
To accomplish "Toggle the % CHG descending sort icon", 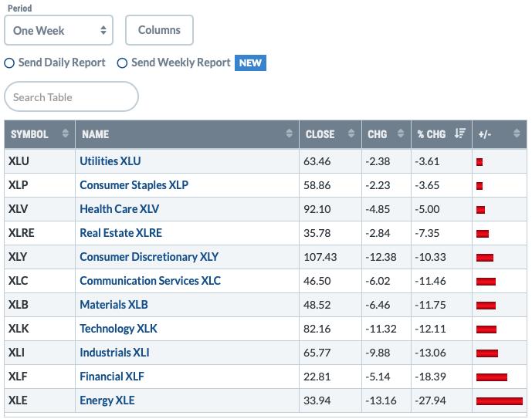I will [x=460, y=133].
